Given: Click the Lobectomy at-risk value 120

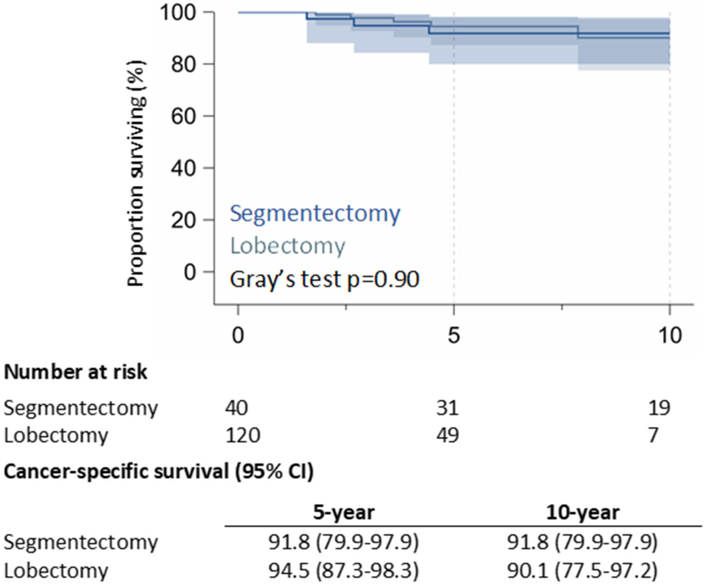Looking at the screenshot, I should [x=243, y=435].
